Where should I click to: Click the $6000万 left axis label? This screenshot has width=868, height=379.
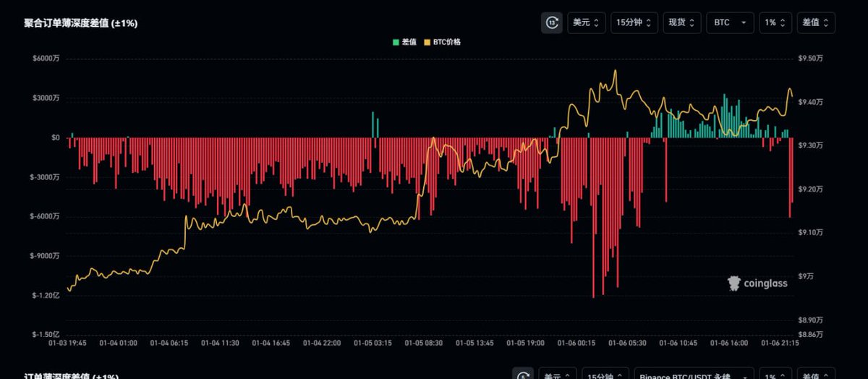point(46,59)
